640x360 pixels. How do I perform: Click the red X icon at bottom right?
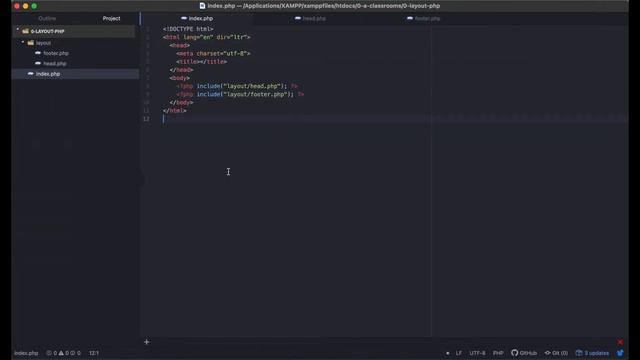pyautogui.click(x=620, y=342)
